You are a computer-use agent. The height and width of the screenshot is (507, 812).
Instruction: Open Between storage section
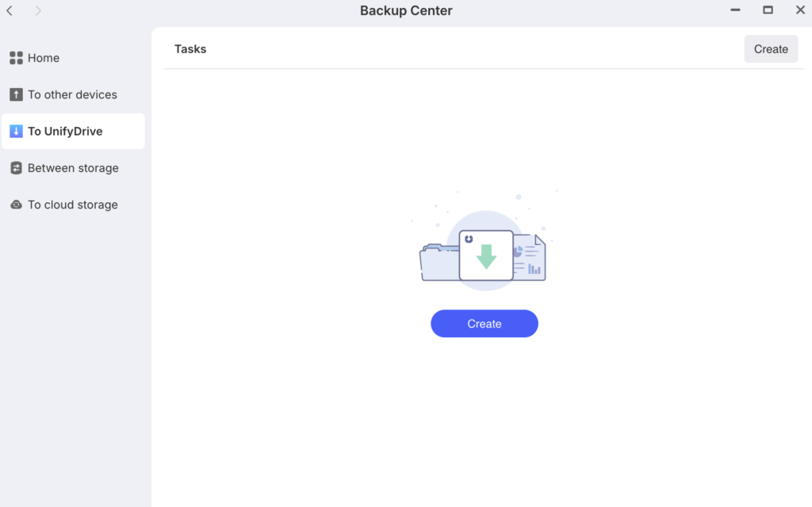74,168
